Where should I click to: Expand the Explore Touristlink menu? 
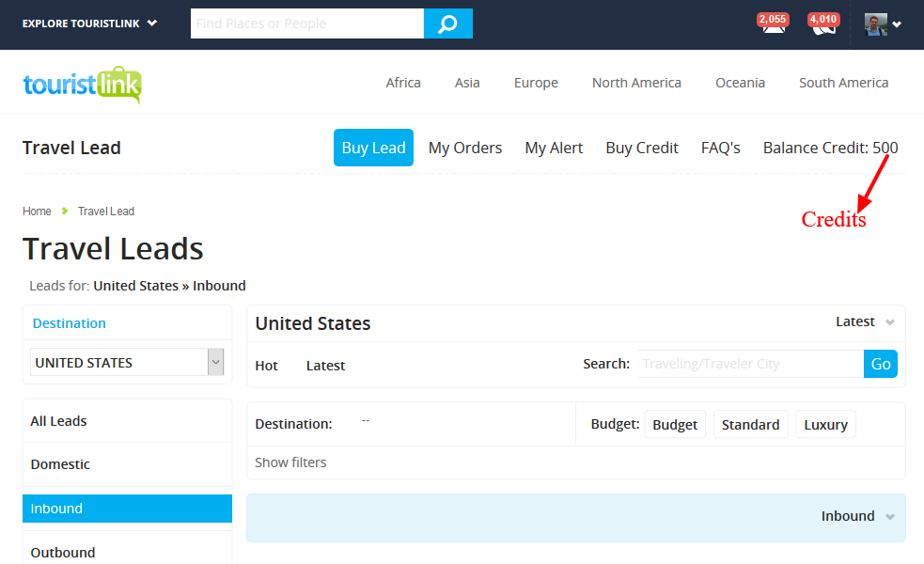click(x=89, y=23)
